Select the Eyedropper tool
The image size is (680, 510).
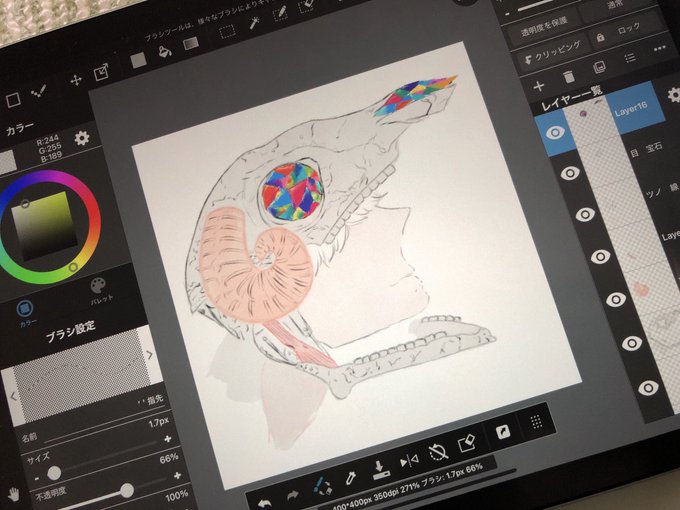(350, 478)
